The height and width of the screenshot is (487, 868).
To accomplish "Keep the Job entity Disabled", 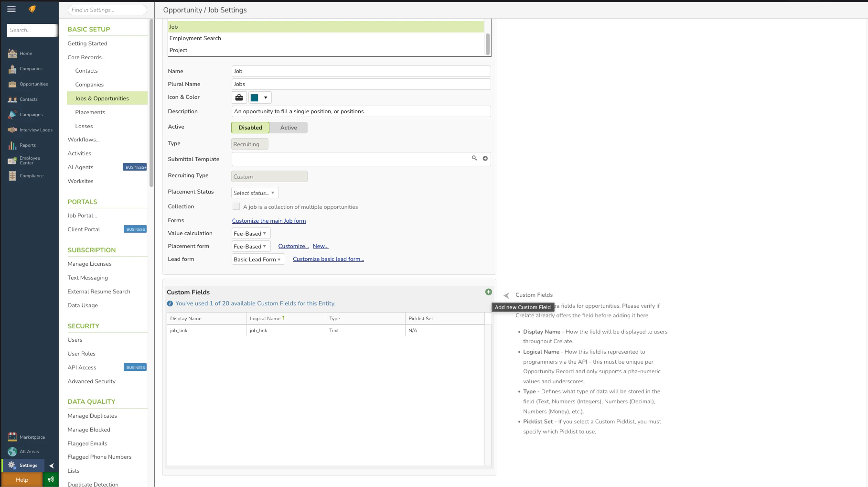I will (250, 127).
